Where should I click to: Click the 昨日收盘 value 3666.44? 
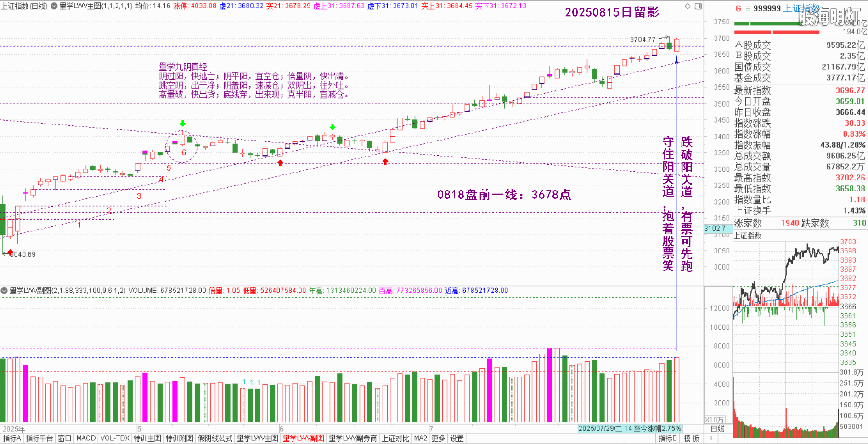(850, 112)
